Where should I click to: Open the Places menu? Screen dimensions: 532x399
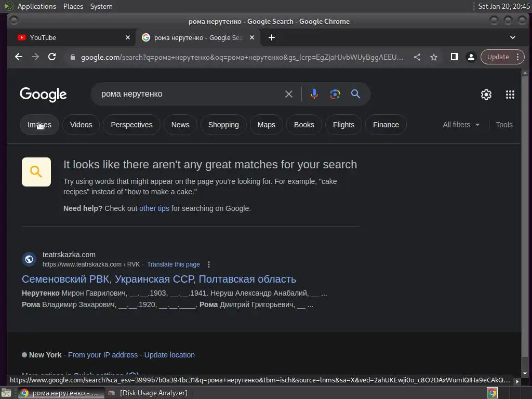click(73, 6)
